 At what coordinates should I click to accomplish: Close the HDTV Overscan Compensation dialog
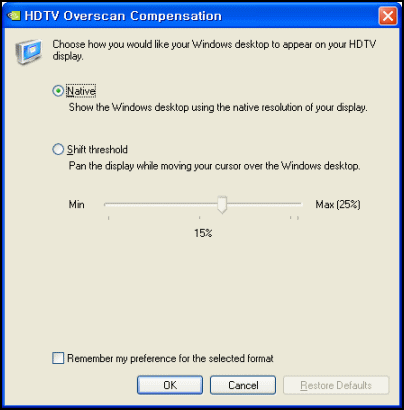(388, 16)
